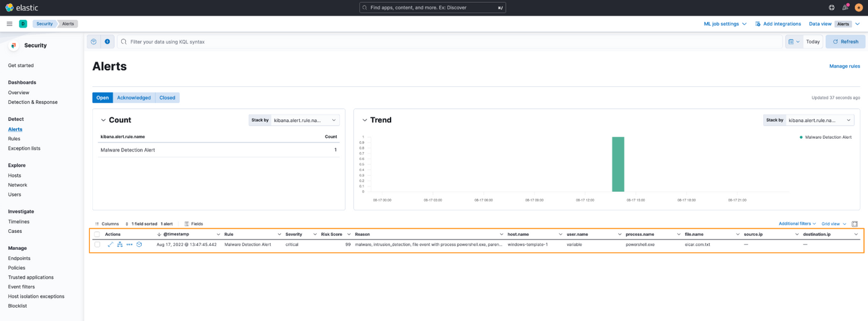Open Timelines in the sidebar
Screen dimensions: 868x321
pyautogui.click(x=19, y=221)
